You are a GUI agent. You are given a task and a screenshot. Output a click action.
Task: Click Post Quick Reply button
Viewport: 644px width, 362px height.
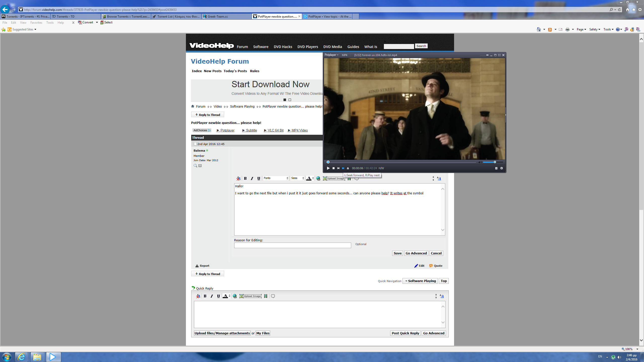[x=405, y=333]
